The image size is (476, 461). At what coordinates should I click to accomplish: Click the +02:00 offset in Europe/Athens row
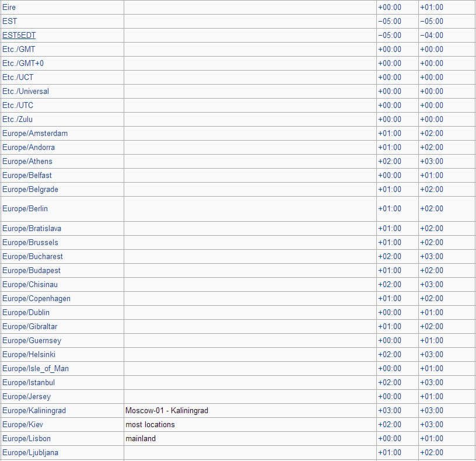coord(390,161)
